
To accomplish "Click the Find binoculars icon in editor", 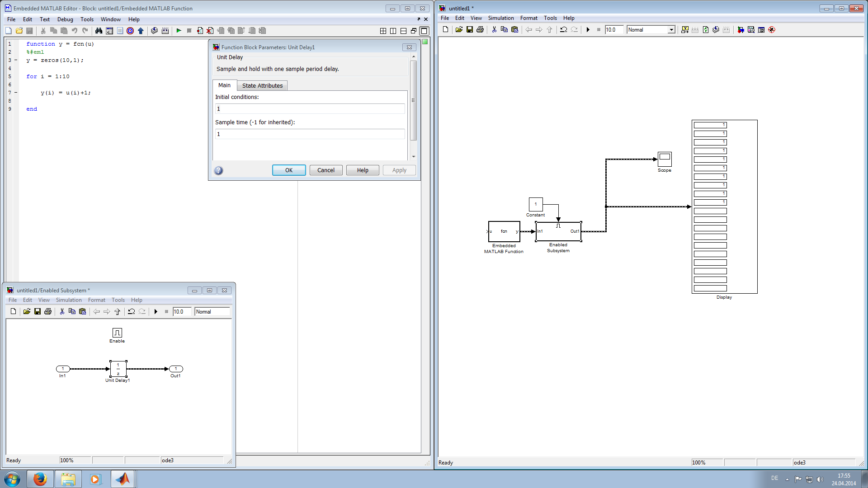I will coord(99,31).
